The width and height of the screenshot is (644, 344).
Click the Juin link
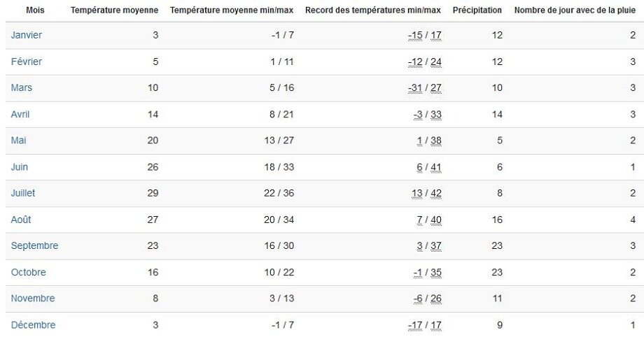(20, 167)
